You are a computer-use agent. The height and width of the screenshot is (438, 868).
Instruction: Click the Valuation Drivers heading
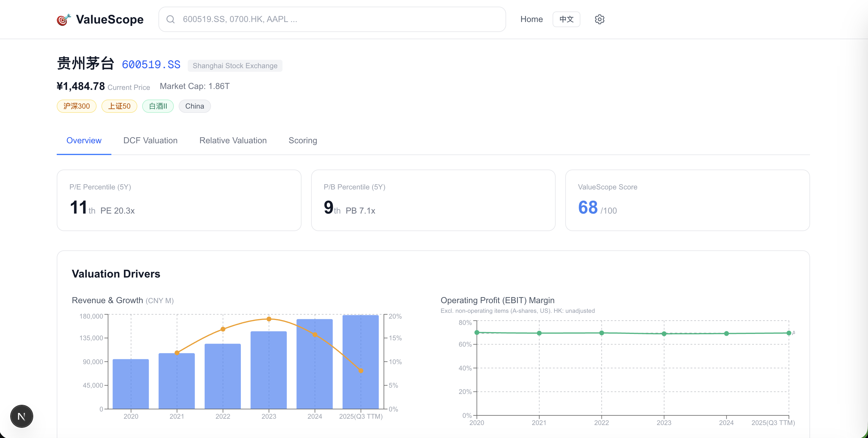pyautogui.click(x=116, y=274)
